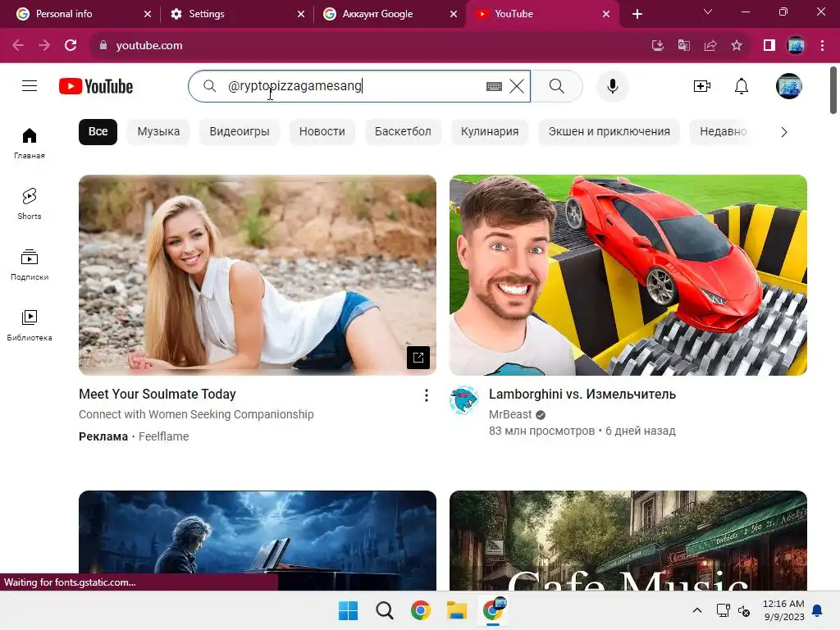Close the Аккаунт Google tab
The image size is (840, 630).
(x=454, y=14)
